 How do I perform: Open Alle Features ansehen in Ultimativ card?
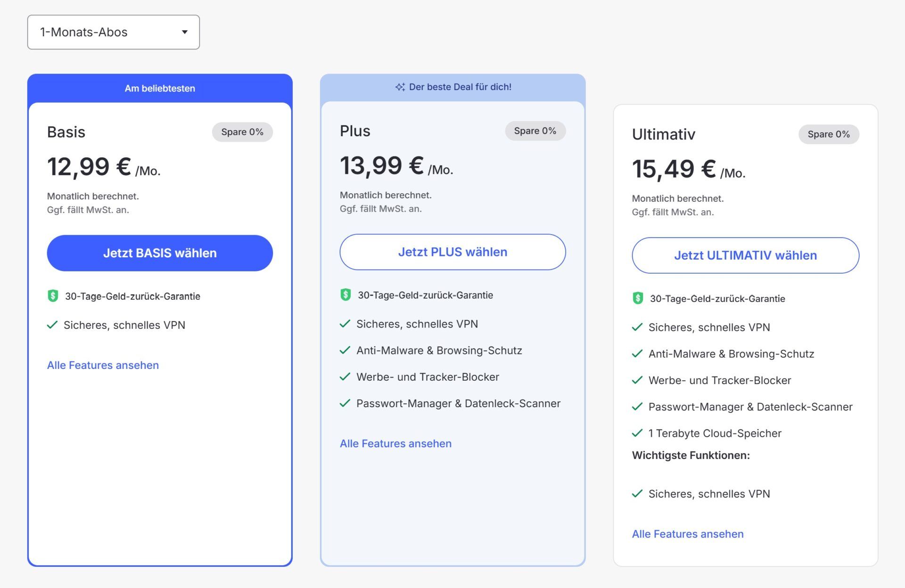(688, 534)
